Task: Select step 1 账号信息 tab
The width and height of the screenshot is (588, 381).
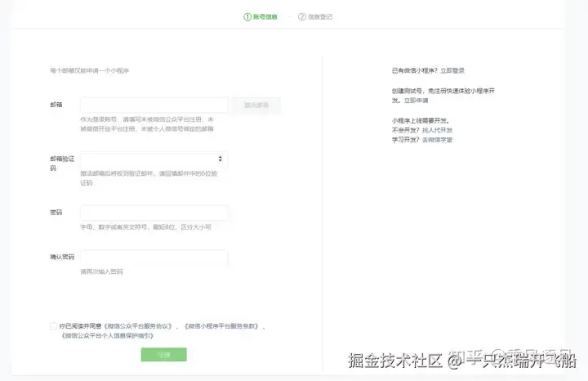Action: point(261,17)
